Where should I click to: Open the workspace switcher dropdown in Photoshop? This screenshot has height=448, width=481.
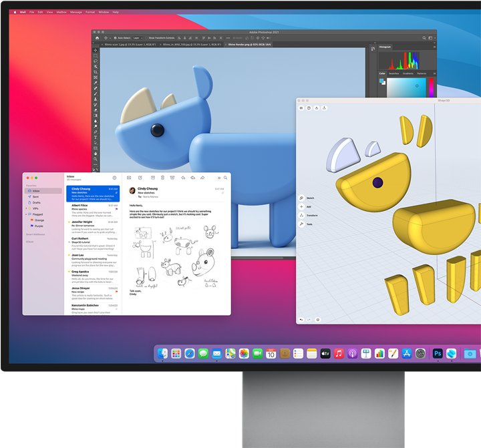(x=432, y=38)
